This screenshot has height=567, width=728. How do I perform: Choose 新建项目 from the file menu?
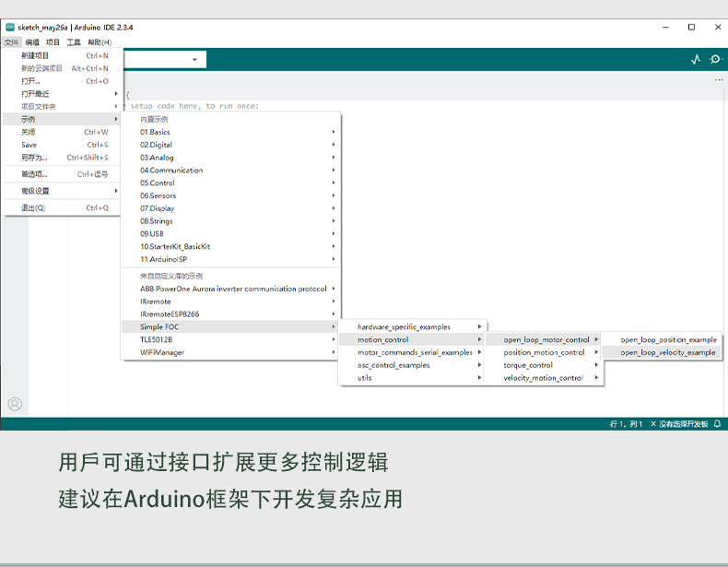62,55
